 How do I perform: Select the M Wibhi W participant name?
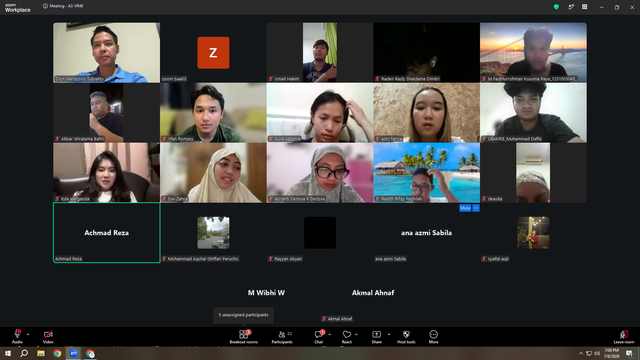[266, 293]
